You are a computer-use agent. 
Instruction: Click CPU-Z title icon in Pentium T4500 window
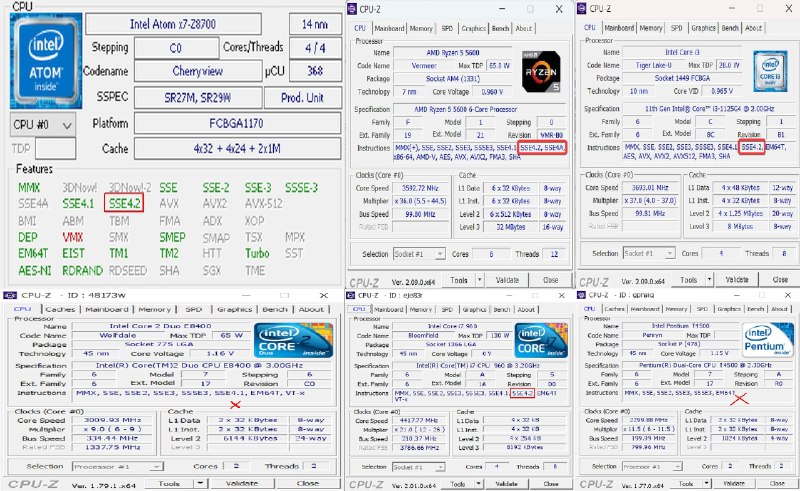pos(581,295)
